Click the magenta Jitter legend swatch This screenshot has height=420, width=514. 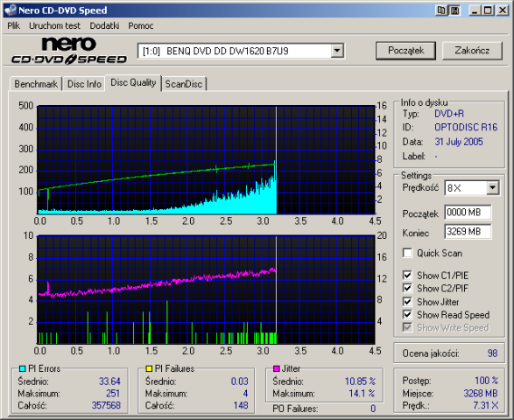[x=276, y=368]
